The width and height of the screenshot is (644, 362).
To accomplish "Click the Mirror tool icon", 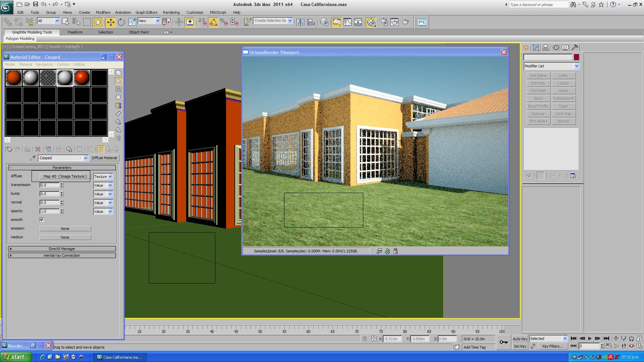I will 300,22.
